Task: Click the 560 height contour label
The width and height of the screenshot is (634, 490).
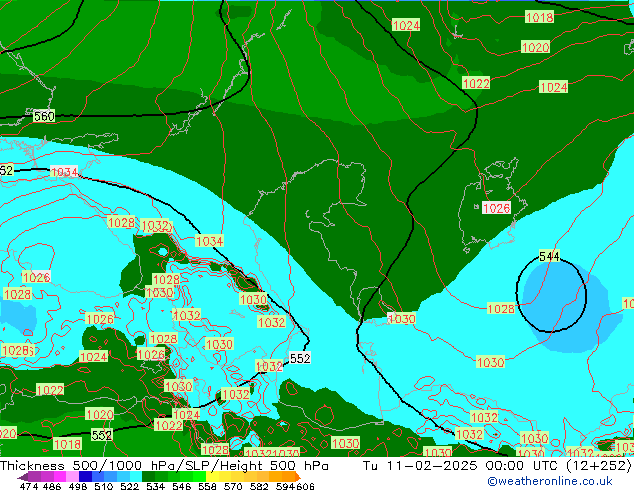Action: [44, 117]
